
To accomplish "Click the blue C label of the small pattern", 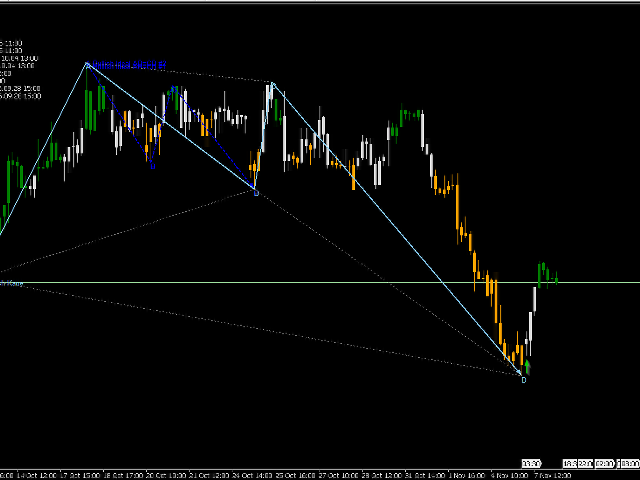I will point(173,88).
